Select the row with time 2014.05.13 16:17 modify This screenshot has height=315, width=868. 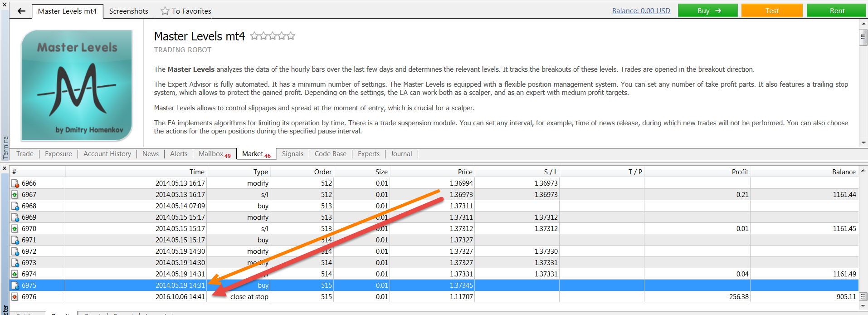click(x=434, y=183)
